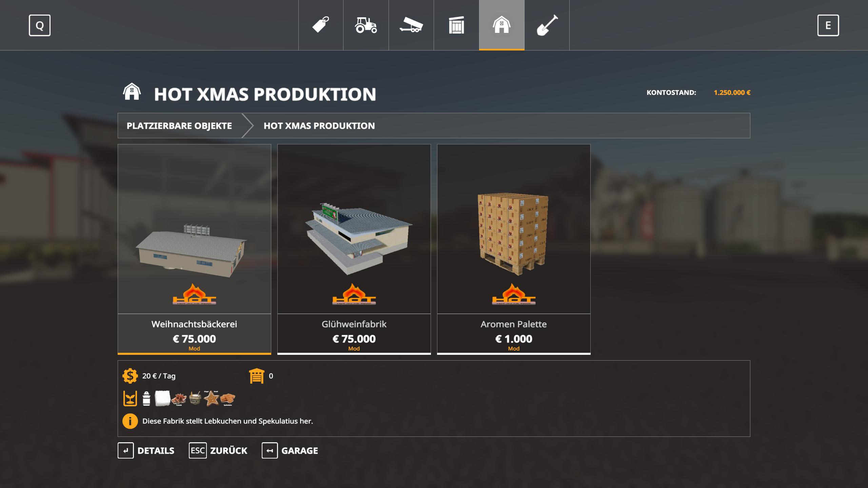Select the pallet objects category icon

456,25
